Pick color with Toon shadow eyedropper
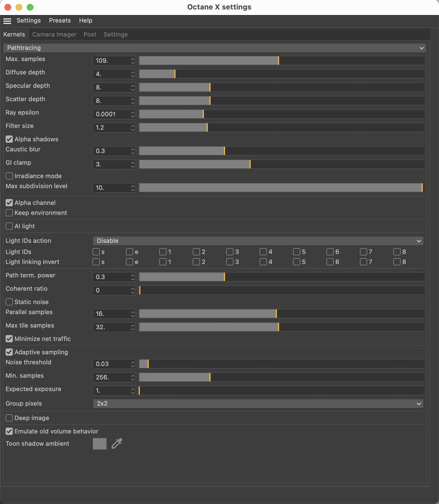439x504 pixels. [117, 444]
